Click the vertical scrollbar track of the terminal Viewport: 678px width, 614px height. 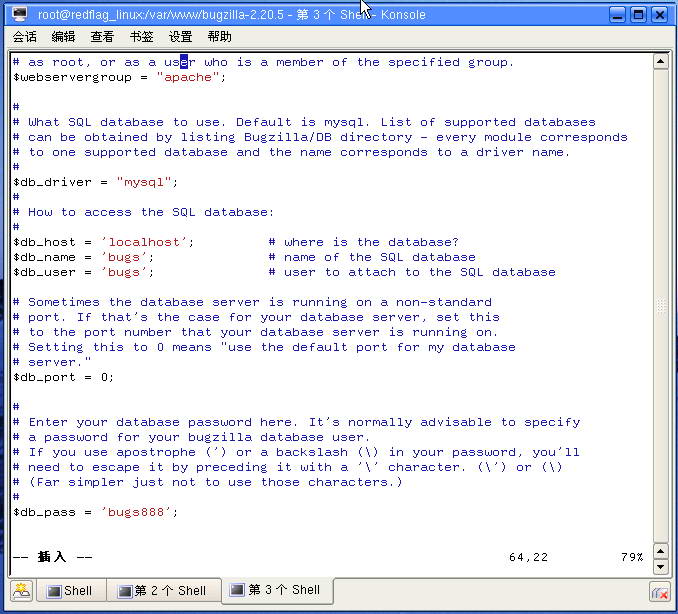661,305
